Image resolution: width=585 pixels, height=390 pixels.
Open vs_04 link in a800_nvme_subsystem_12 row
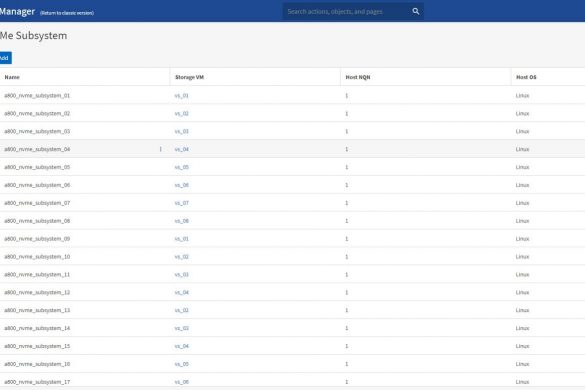click(182, 293)
